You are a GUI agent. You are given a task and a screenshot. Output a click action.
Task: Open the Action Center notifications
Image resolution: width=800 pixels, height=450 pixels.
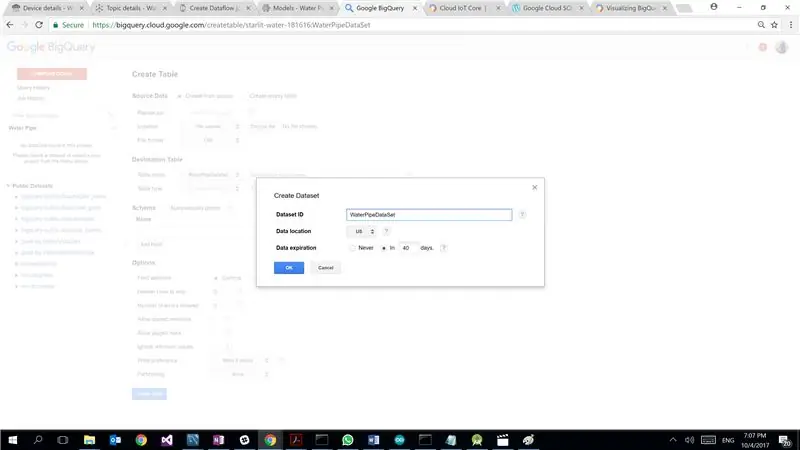pos(785,440)
